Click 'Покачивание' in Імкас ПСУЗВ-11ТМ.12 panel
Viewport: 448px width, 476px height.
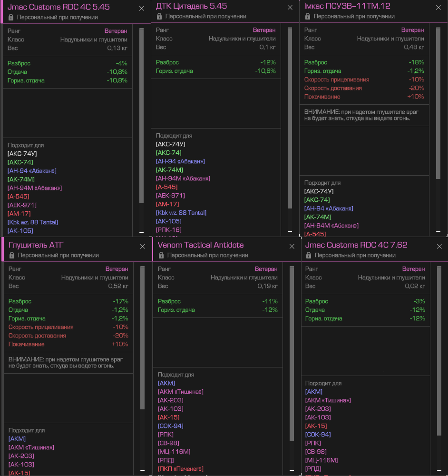click(322, 97)
